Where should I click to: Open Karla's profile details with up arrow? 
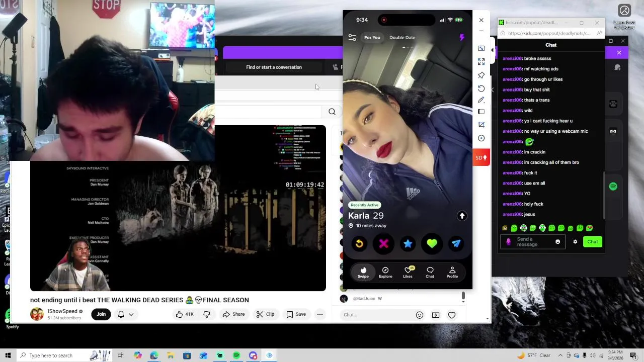point(462,216)
